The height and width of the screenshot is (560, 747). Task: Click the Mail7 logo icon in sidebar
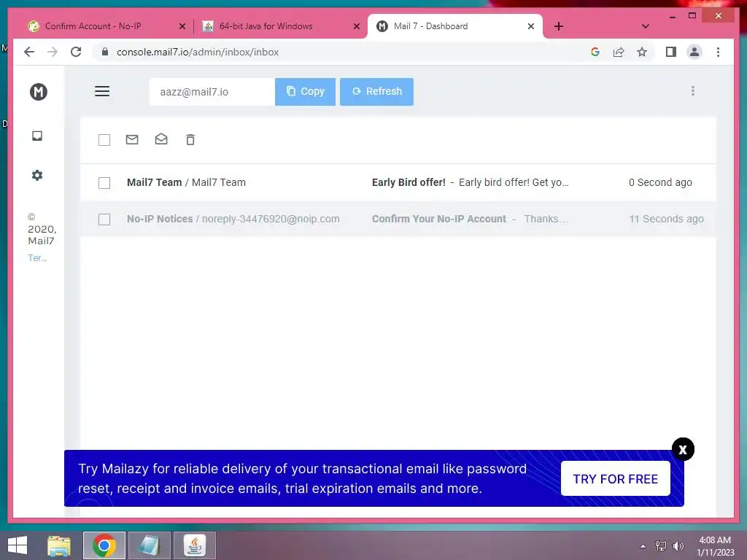coord(39,91)
